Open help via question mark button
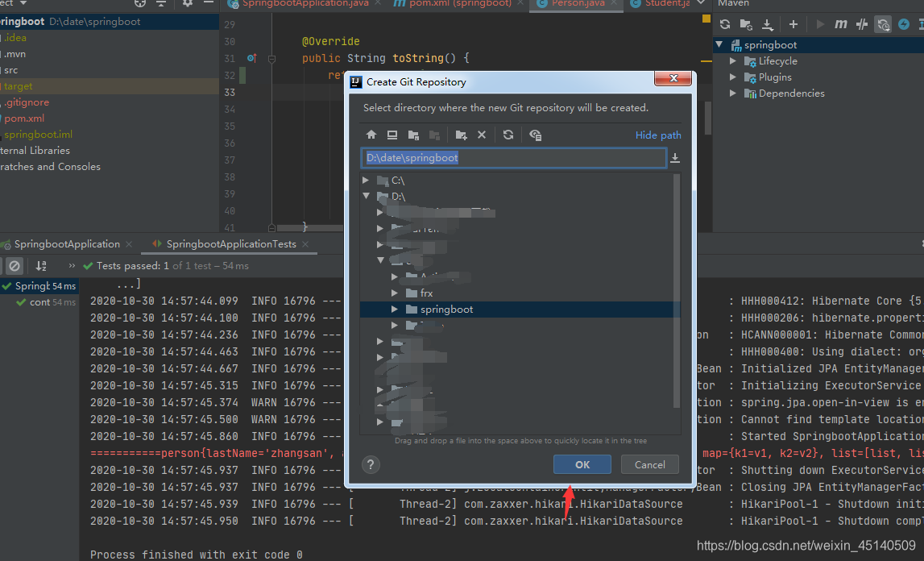Screen dimensions: 924x561 371,464
